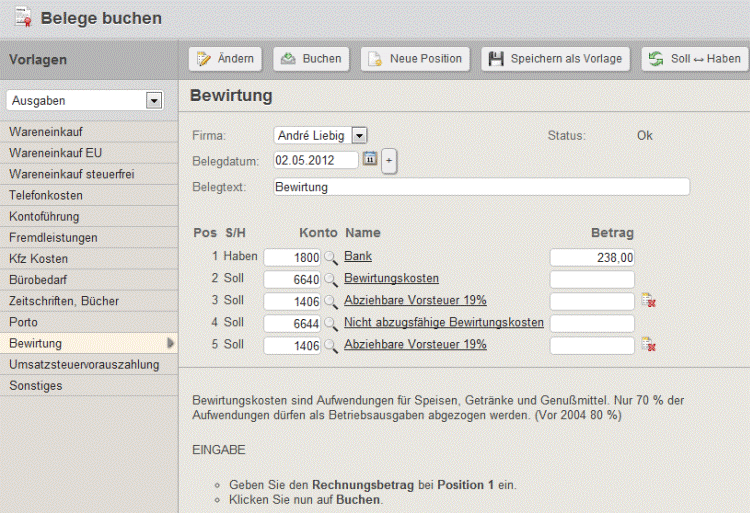Click the Status value Ok
Viewport: 750px width, 513px height.
point(644,136)
